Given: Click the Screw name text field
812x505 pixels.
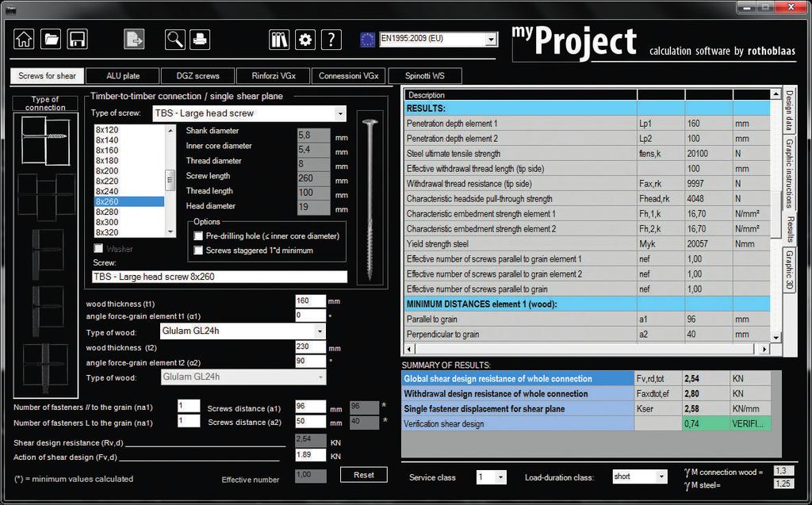Looking at the screenshot, I should (x=220, y=277).
